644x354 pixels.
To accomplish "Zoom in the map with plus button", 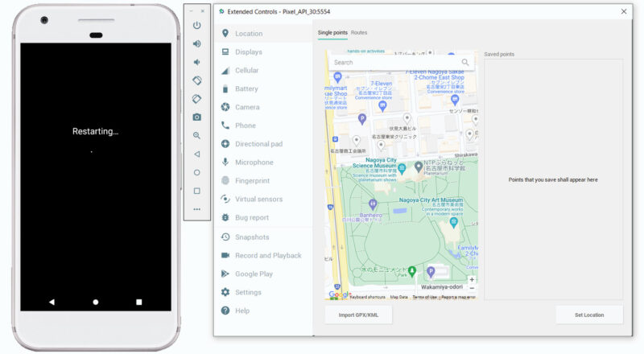I will coord(472,279).
